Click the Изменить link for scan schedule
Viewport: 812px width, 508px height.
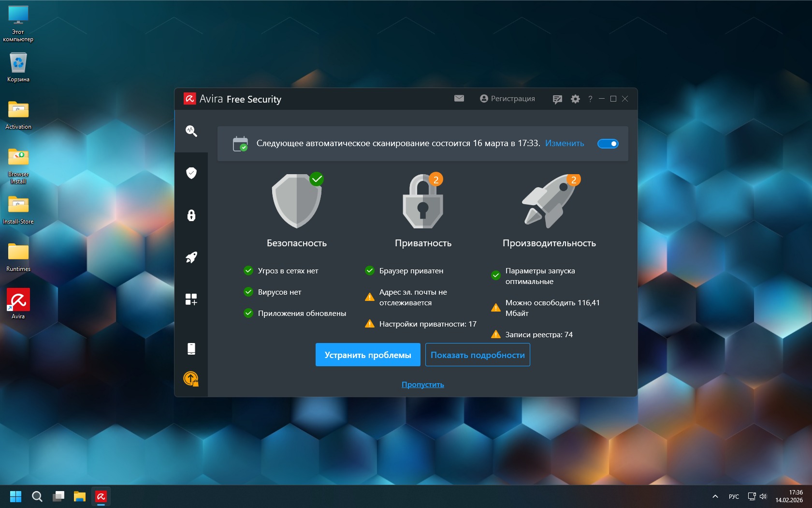[565, 144]
